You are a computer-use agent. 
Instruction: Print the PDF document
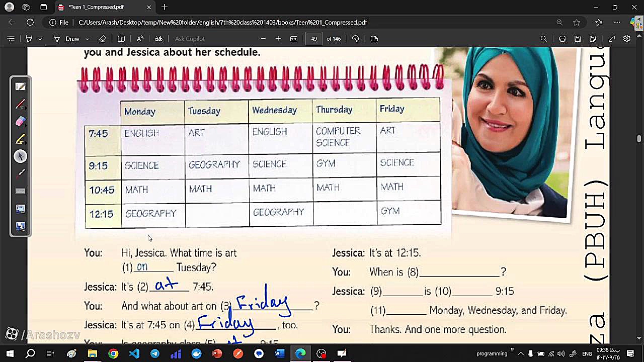click(562, 39)
